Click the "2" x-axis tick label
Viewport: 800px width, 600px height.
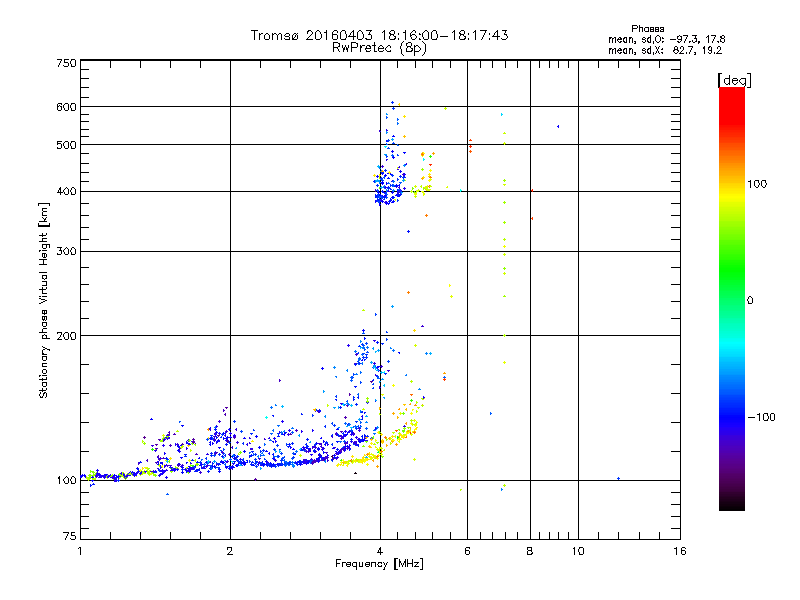click(230, 551)
